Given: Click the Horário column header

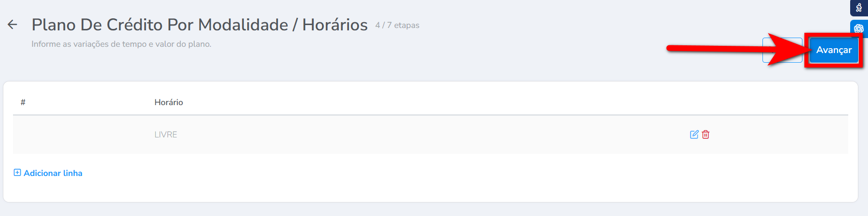Looking at the screenshot, I should point(169,102).
